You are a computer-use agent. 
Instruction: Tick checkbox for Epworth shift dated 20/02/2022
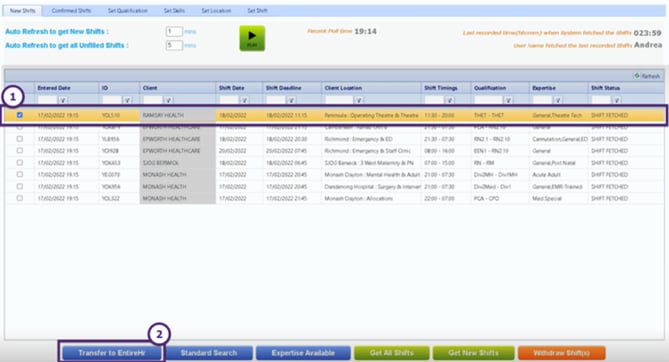point(20,151)
